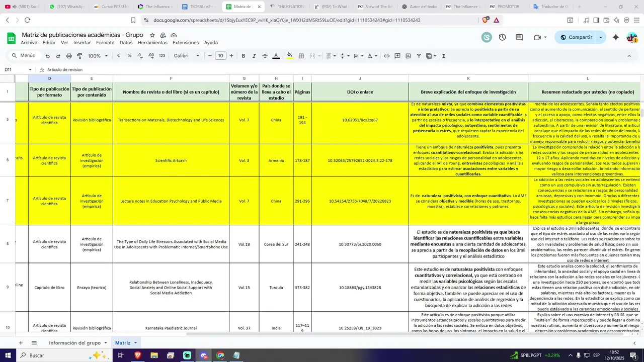
Task: Open horizontal align dropdown
Action: (x=331, y=56)
